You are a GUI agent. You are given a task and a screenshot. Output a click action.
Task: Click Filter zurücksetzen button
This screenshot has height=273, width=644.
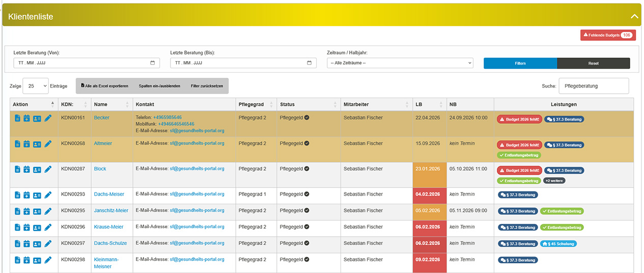pos(207,86)
